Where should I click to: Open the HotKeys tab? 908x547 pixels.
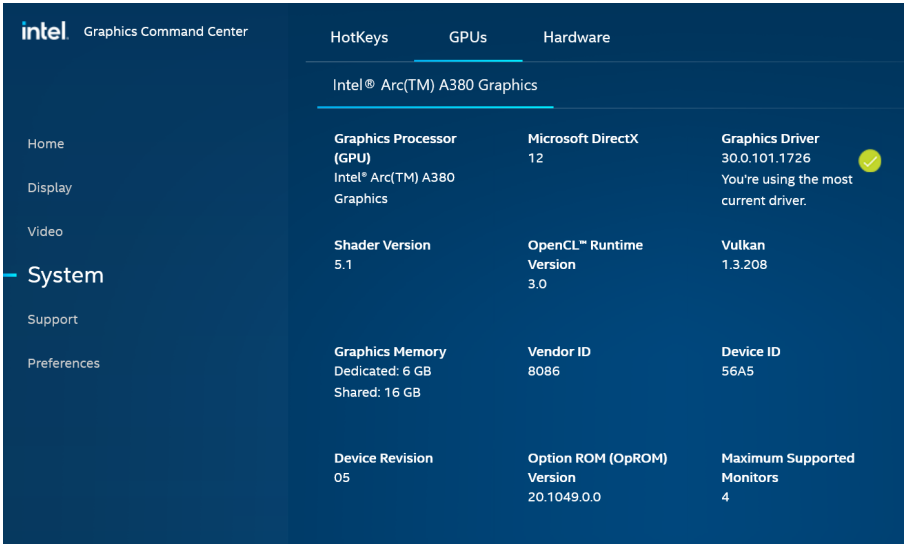pyautogui.click(x=359, y=38)
